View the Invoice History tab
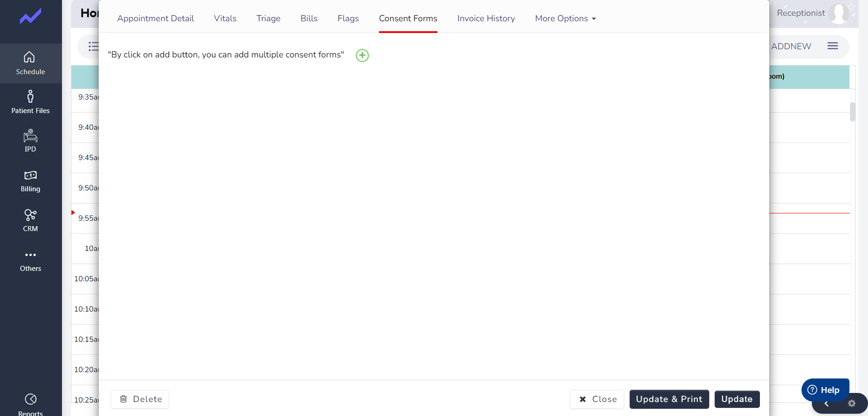868x416 pixels. (486, 19)
